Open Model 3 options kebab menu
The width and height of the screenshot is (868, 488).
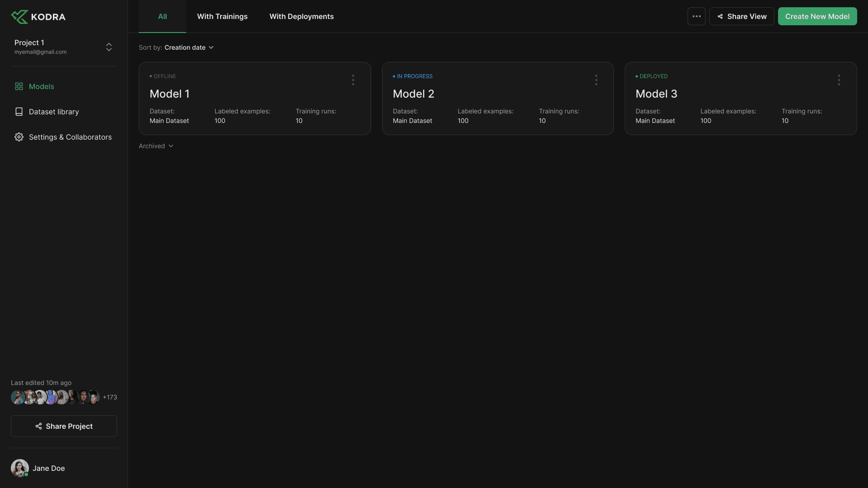839,80
